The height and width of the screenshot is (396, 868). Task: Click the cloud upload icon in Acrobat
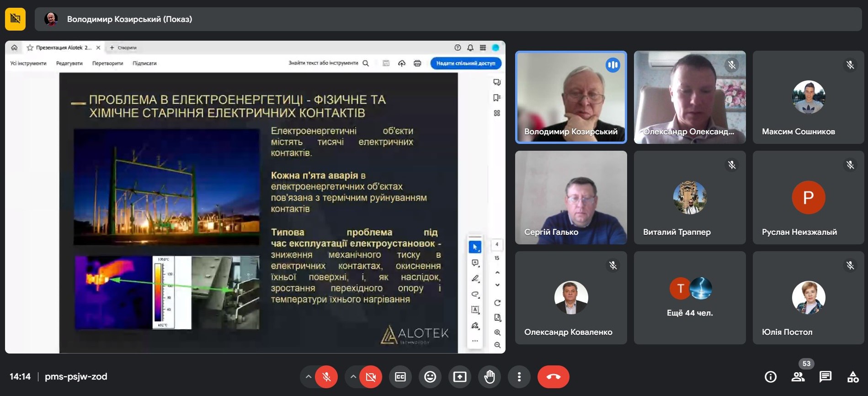tap(402, 63)
